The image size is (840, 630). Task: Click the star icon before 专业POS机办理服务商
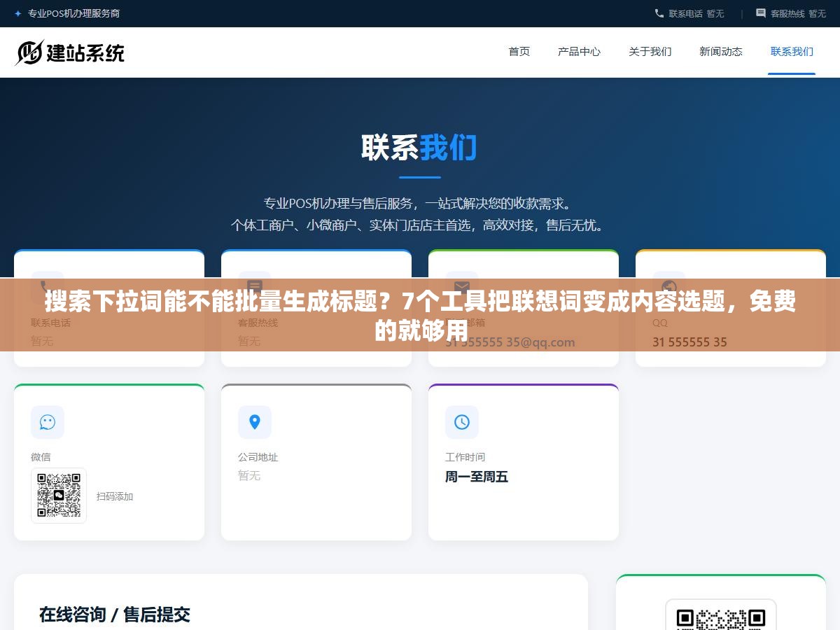pyautogui.click(x=17, y=13)
